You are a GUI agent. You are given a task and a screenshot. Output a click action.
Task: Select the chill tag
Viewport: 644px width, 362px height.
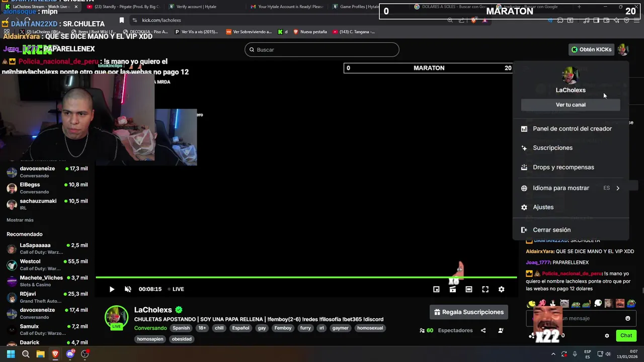[219, 328]
